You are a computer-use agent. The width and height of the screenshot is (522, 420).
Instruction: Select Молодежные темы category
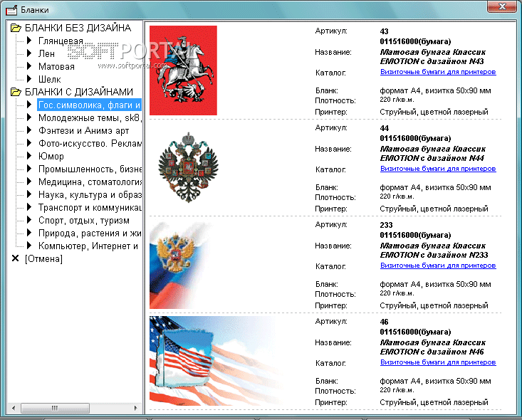90,117
